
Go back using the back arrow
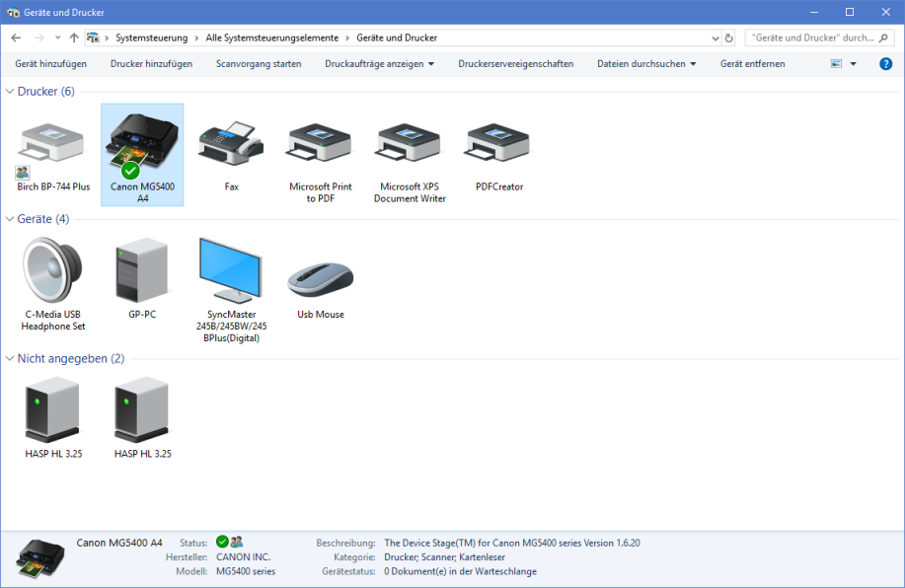pyautogui.click(x=16, y=38)
